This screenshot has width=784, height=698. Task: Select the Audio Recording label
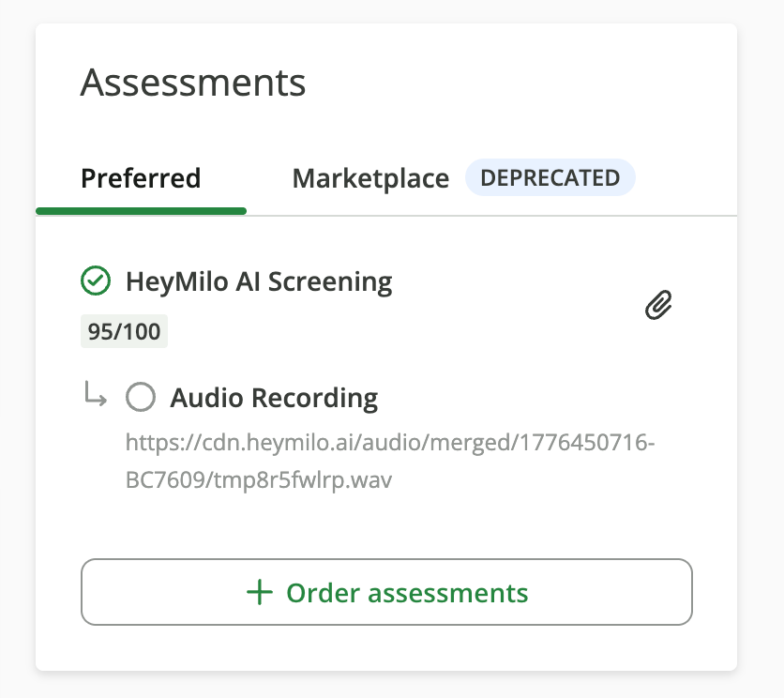pyautogui.click(x=274, y=398)
